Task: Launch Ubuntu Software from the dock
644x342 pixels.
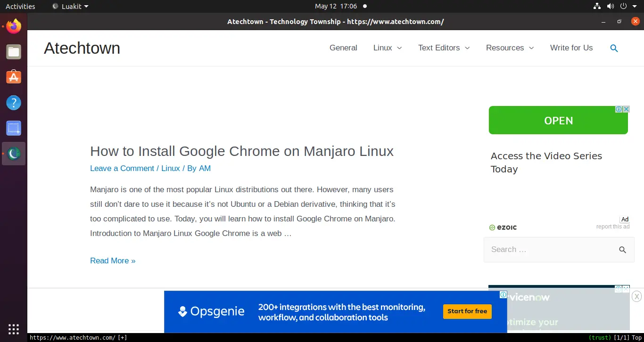Action: pyautogui.click(x=14, y=77)
